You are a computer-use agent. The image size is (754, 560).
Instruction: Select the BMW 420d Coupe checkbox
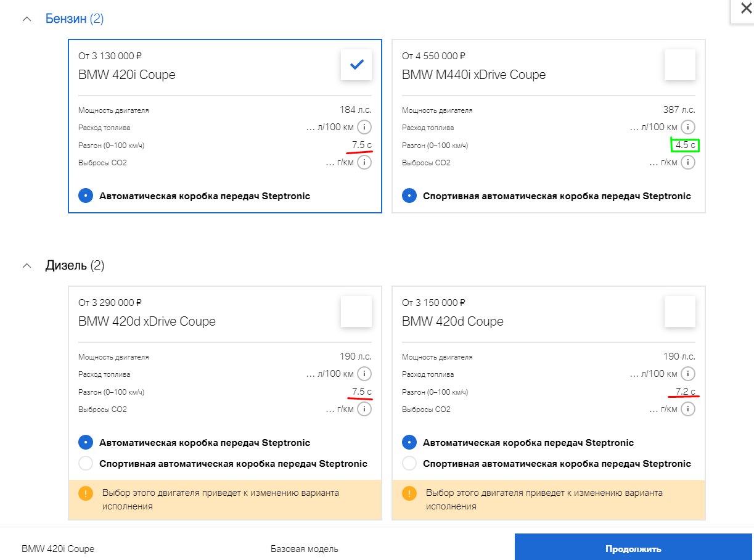pyautogui.click(x=680, y=311)
